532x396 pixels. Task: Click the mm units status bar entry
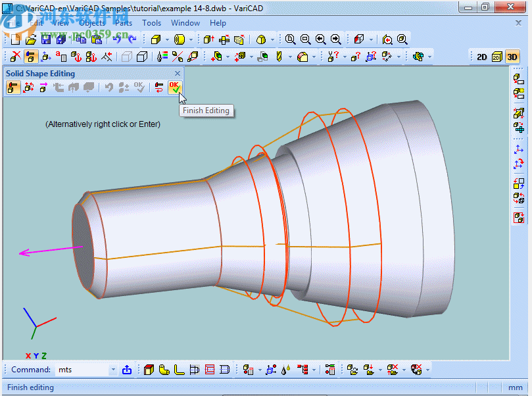pyautogui.click(x=515, y=387)
